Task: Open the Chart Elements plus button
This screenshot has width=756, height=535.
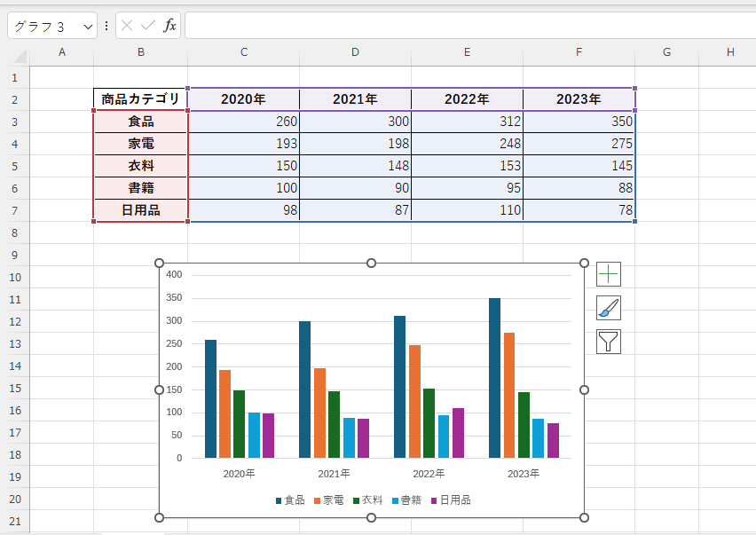Action: pyautogui.click(x=609, y=274)
